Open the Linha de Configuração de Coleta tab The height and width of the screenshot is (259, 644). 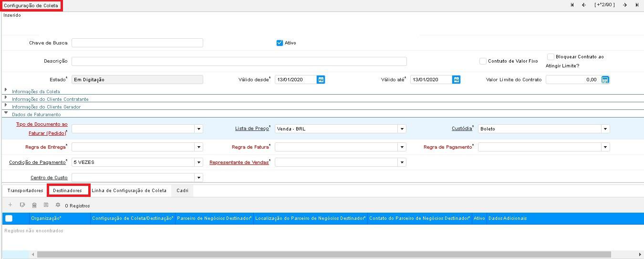coord(129,191)
